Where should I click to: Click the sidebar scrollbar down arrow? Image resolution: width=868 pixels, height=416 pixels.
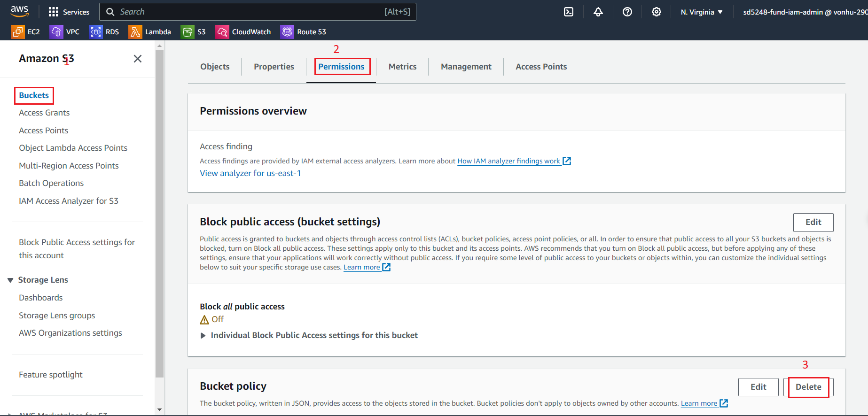click(x=160, y=409)
